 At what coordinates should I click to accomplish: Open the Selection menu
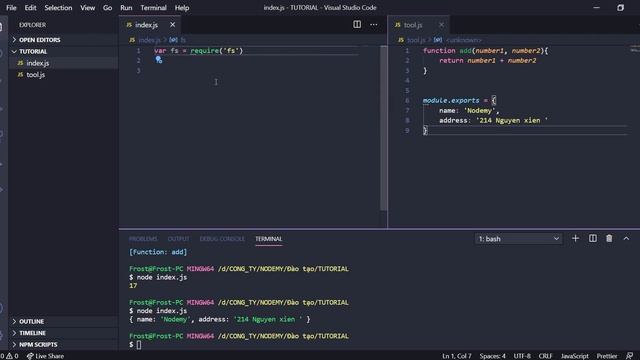click(x=58, y=8)
